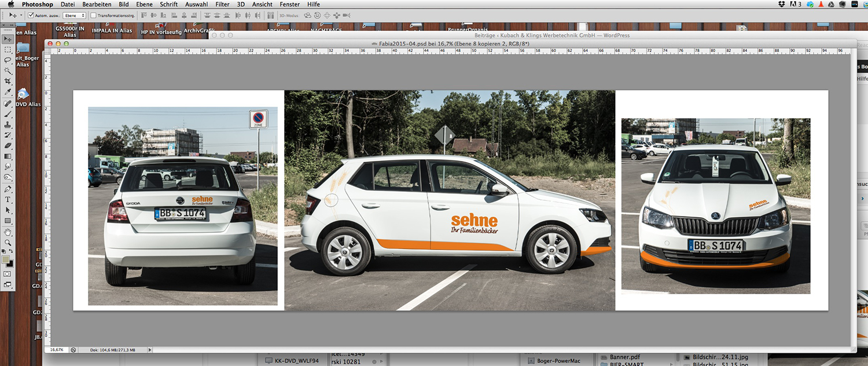Image resolution: width=868 pixels, height=366 pixels.
Task: Select the Lasso tool
Action: coord(8,60)
